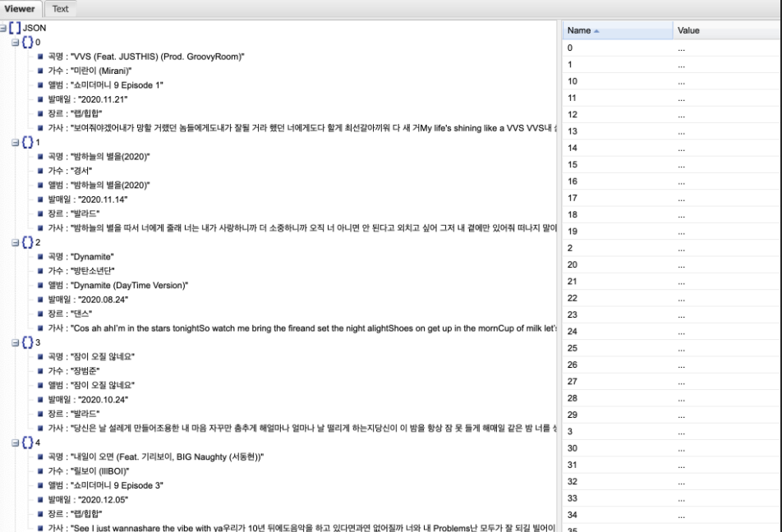This screenshot has width=782, height=532.
Task: Click property icon beside "2020.11.14" row
Action: tap(40, 199)
